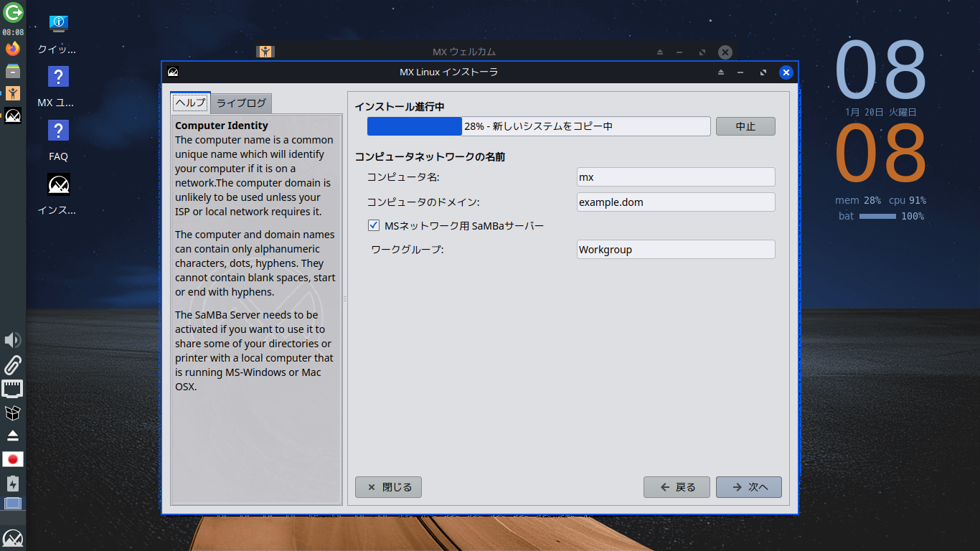Image resolution: width=980 pixels, height=551 pixels.
Task: Click the Japanese flag keyboard layout icon
Action: (13, 459)
